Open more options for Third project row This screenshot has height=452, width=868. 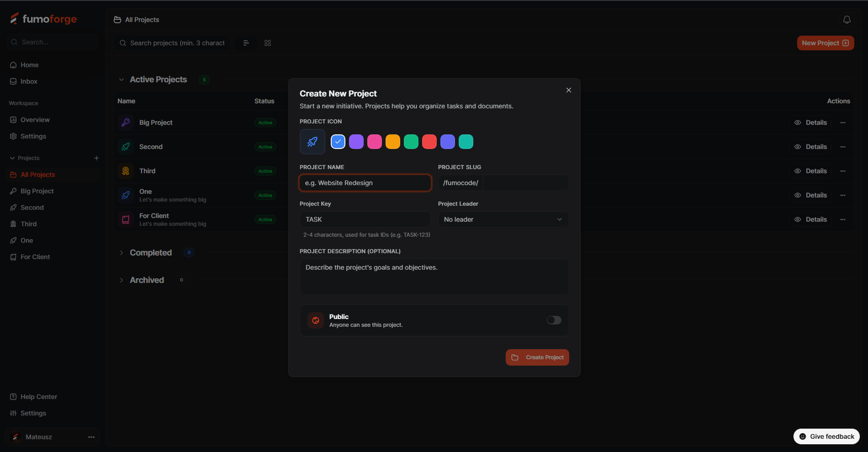[843, 171]
